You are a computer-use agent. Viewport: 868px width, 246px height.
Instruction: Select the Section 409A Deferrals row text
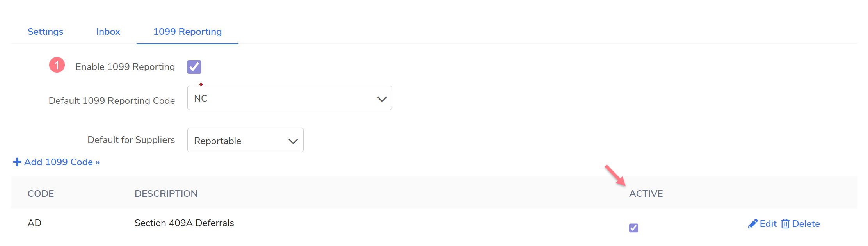(x=184, y=223)
